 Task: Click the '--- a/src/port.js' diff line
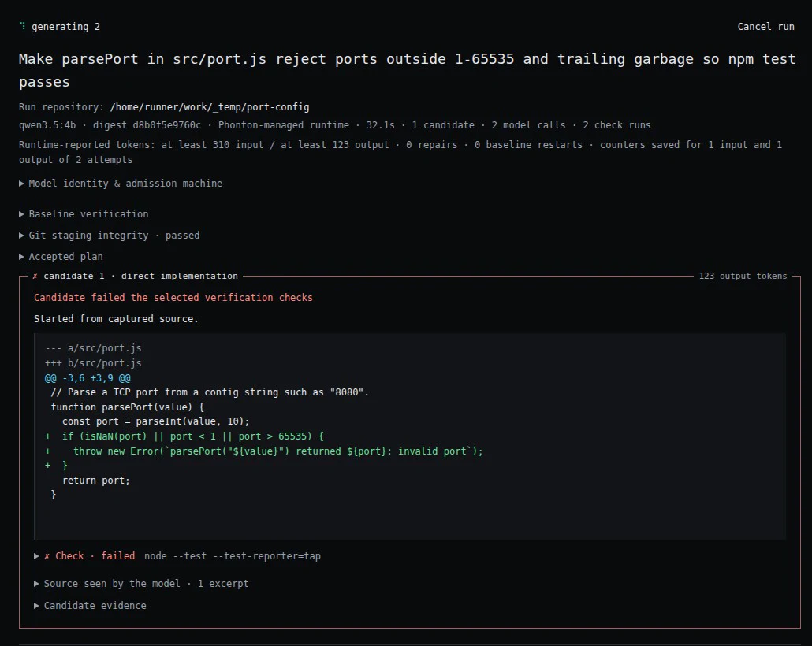coord(93,348)
